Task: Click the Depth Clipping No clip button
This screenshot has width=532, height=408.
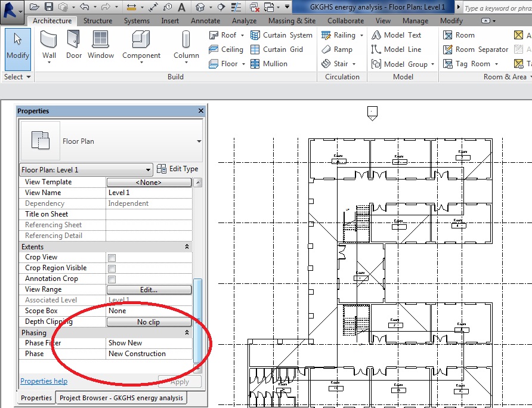Action: 149,322
